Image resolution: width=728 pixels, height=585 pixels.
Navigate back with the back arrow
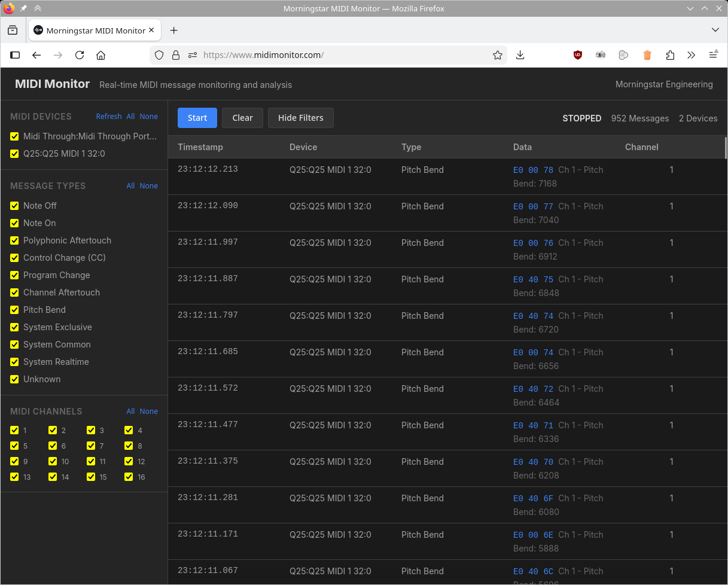[x=36, y=55]
